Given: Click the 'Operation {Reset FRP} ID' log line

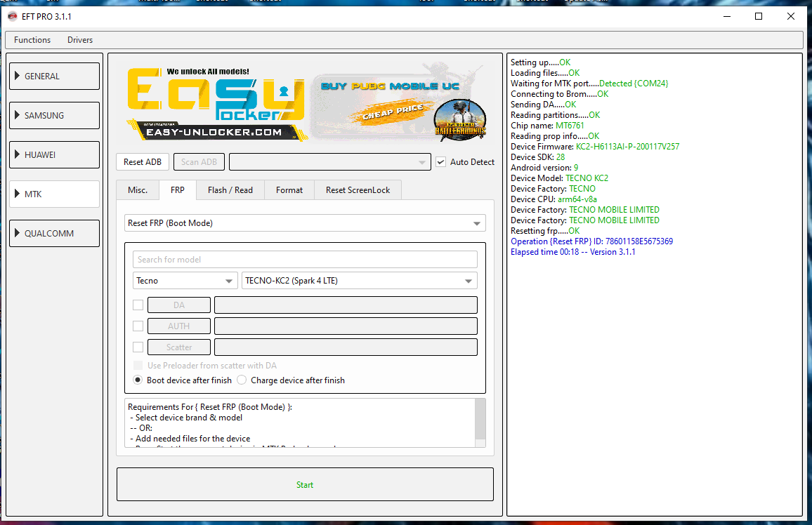Looking at the screenshot, I should [592, 241].
